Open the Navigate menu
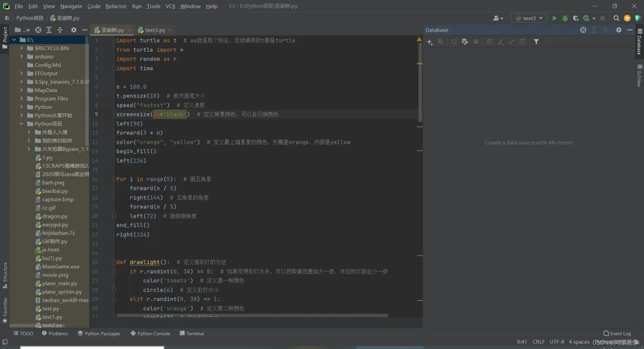Image resolution: width=644 pixels, height=349 pixels. coord(71,6)
